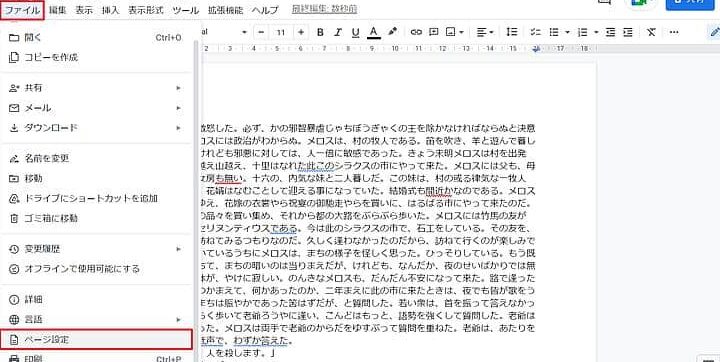Increase font size with plus button
720x362 pixels.
tap(301, 32)
